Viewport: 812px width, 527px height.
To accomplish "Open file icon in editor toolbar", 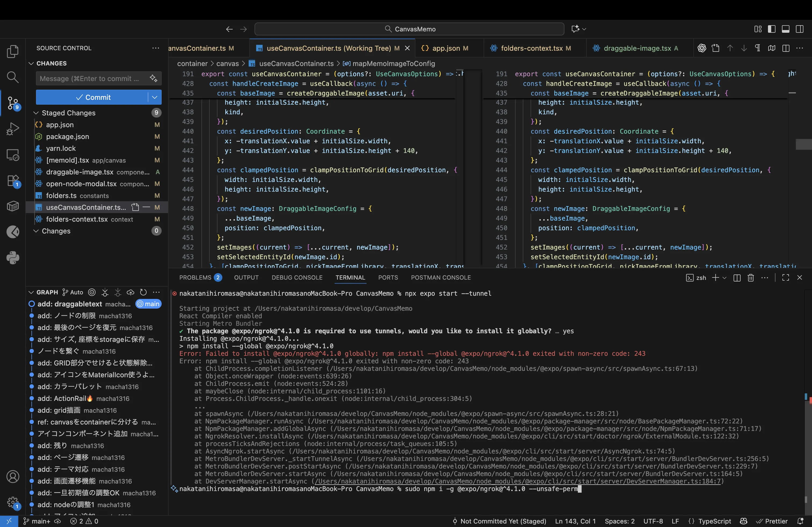I will pos(716,48).
